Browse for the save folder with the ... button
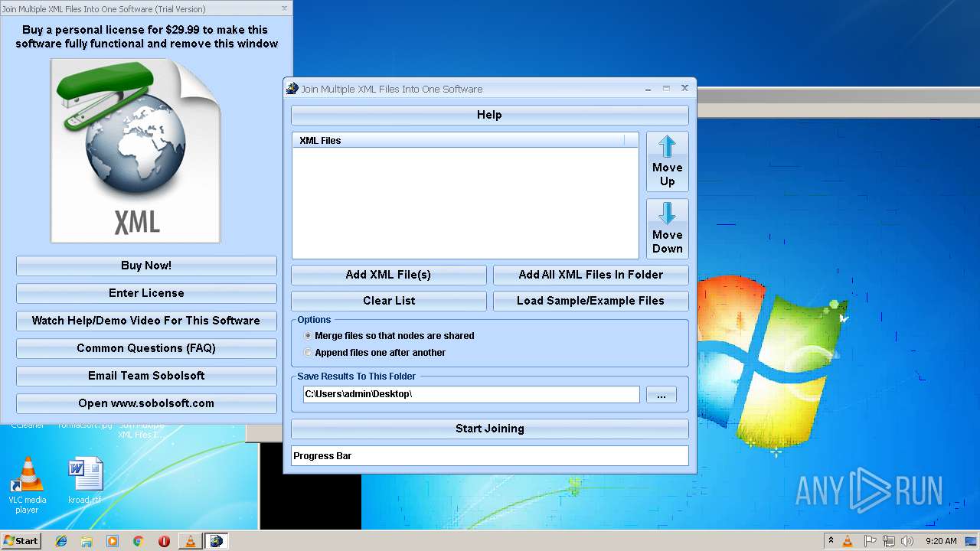 661,395
